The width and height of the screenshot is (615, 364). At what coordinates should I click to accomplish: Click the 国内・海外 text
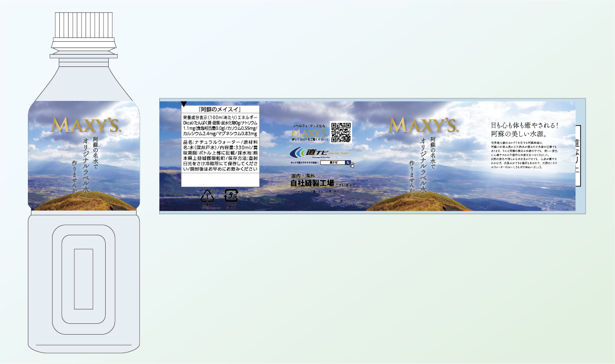point(303,176)
